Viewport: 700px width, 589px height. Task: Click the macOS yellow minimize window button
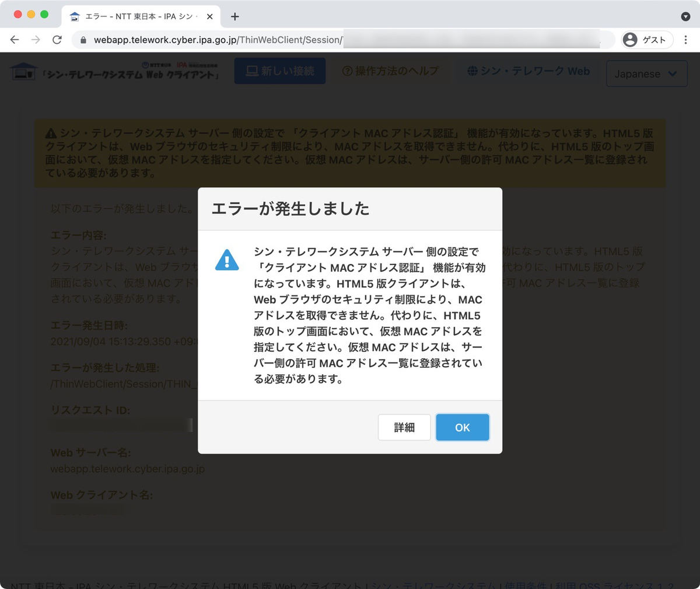click(x=31, y=14)
